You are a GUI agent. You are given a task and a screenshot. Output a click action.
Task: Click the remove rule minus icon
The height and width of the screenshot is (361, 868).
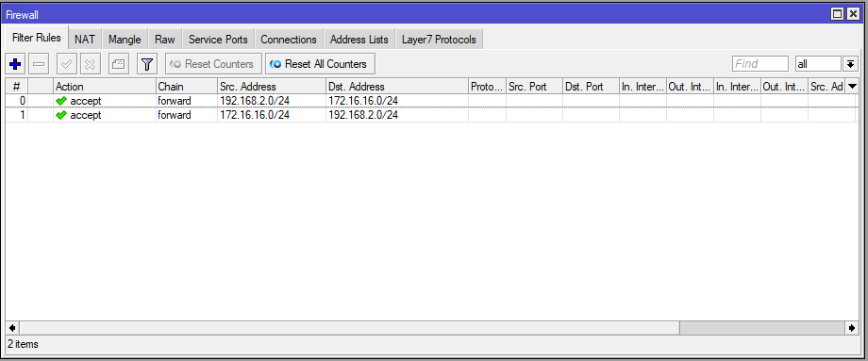click(x=39, y=64)
